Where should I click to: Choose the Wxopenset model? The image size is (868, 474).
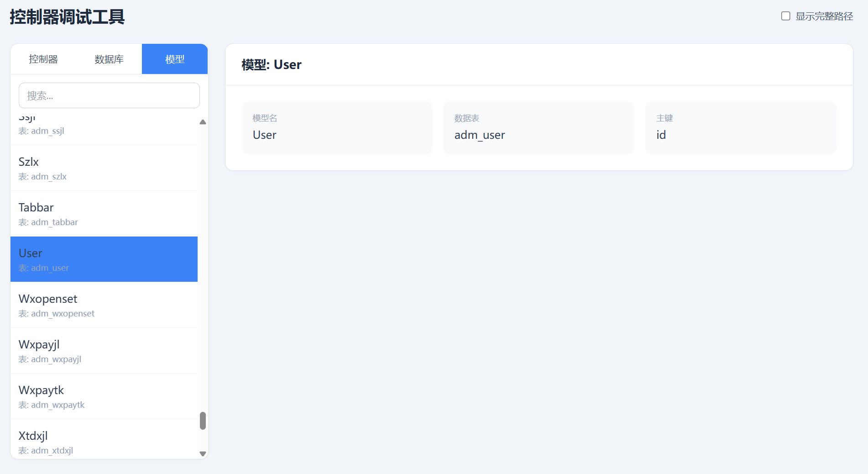pos(104,305)
